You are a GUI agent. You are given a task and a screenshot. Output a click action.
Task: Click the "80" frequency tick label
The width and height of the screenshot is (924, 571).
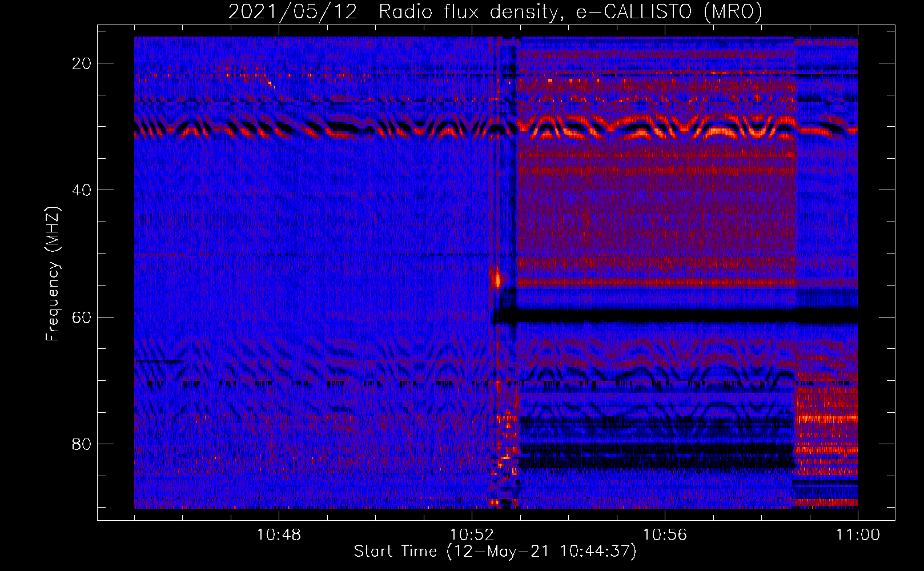pyautogui.click(x=82, y=444)
